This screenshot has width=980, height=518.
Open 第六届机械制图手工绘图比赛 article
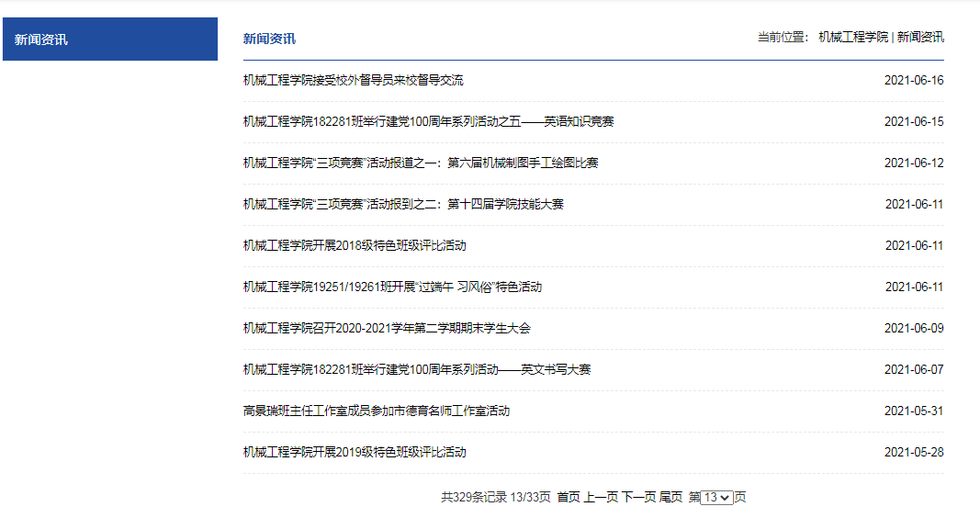[421, 163]
